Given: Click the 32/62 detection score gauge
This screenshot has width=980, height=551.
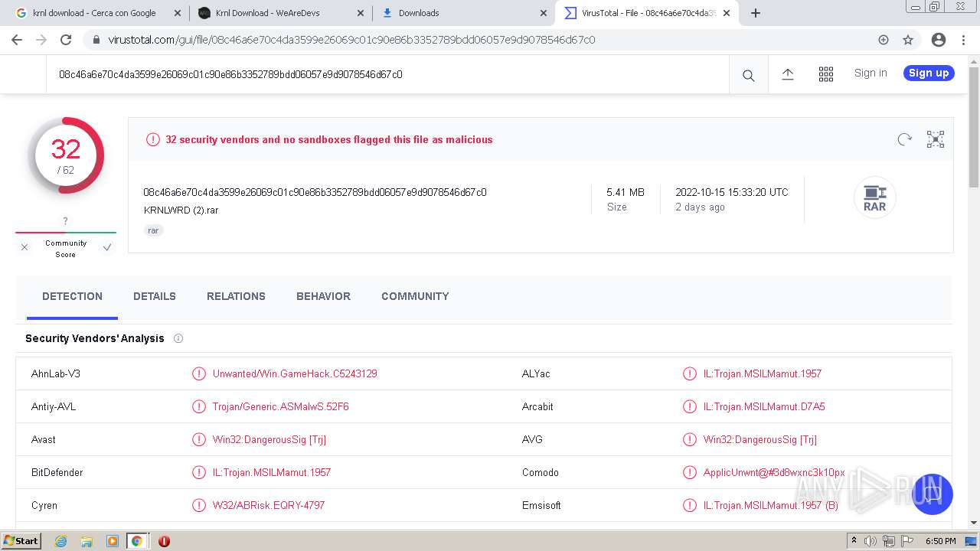Looking at the screenshot, I should (66, 155).
